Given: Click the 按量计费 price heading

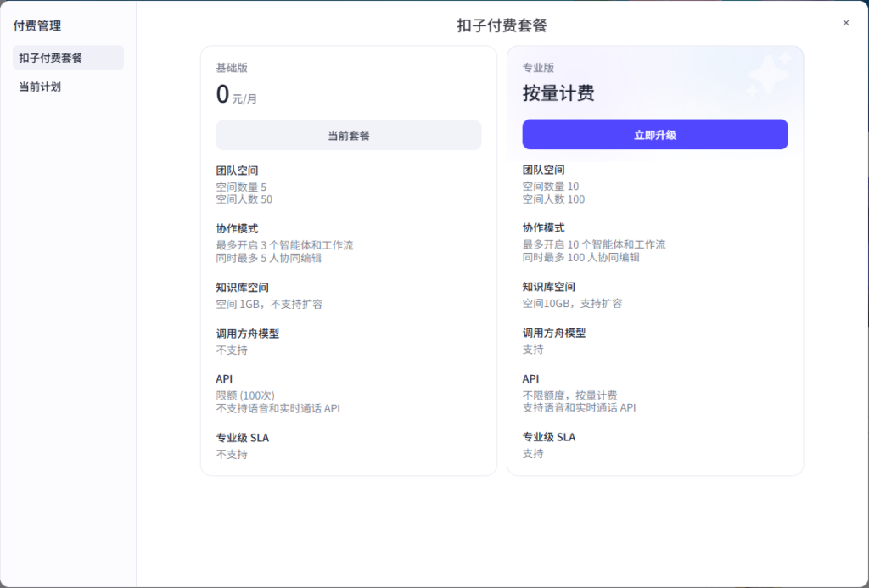Looking at the screenshot, I should (x=558, y=93).
